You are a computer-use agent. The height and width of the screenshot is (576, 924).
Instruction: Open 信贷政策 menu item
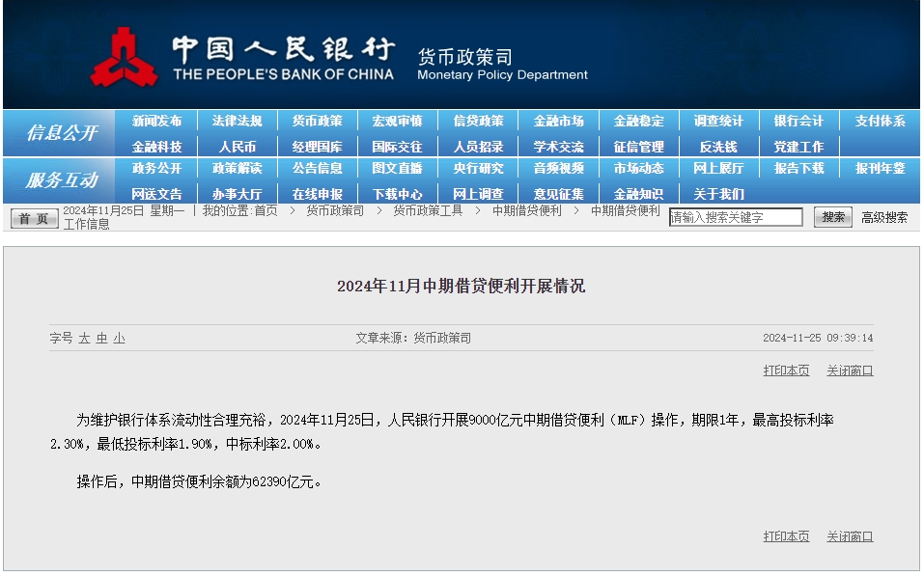coord(478,121)
